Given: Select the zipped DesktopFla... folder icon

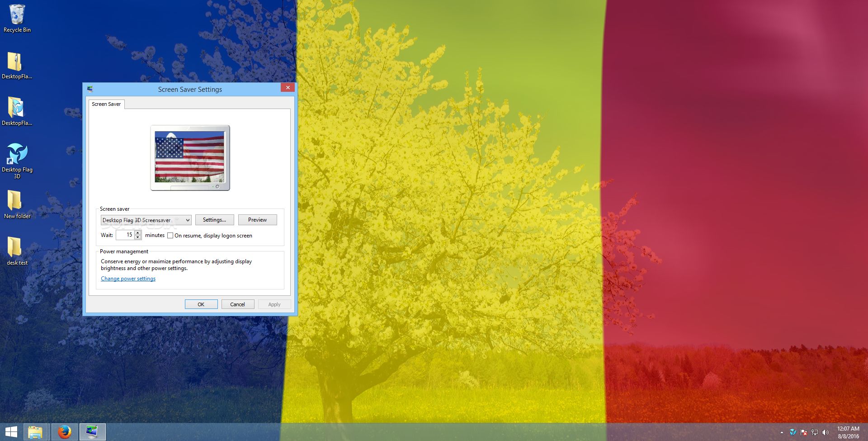Looking at the screenshot, I should tap(17, 65).
